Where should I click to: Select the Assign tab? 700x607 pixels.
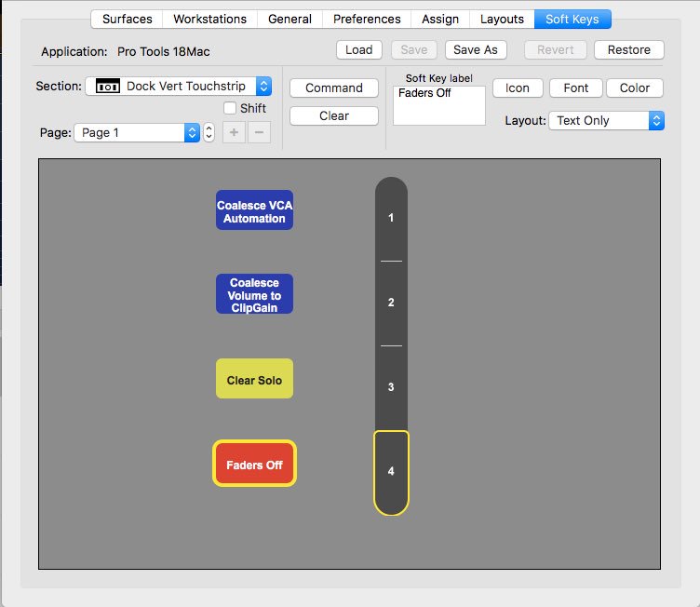440,20
